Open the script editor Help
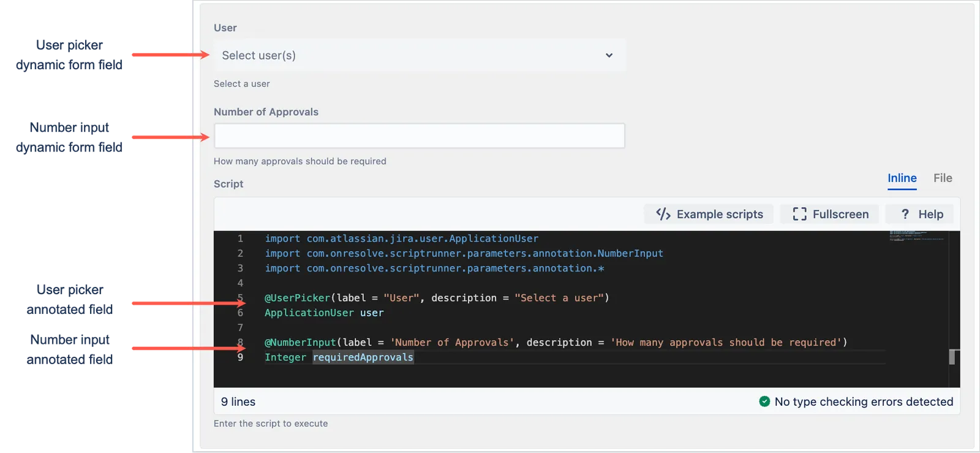Image resolution: width=980 pixels, height=453 pixels. pyautogui.click(x=921, y=214)
